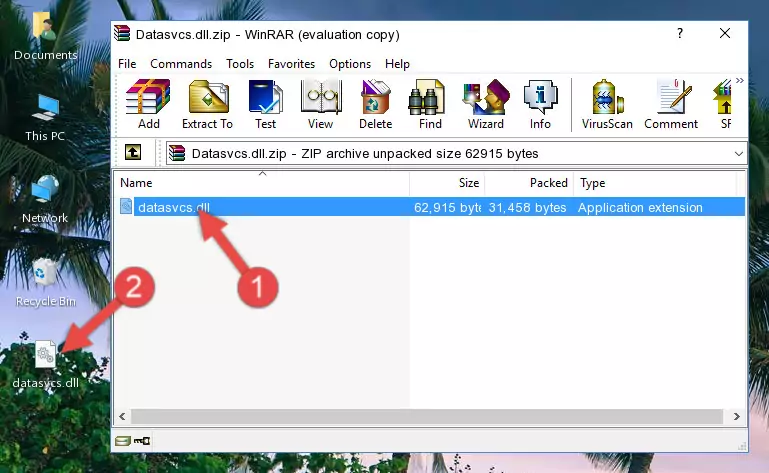Open the Find tool
This screenshot has width=769, height=473.
(x=430, y=104)
